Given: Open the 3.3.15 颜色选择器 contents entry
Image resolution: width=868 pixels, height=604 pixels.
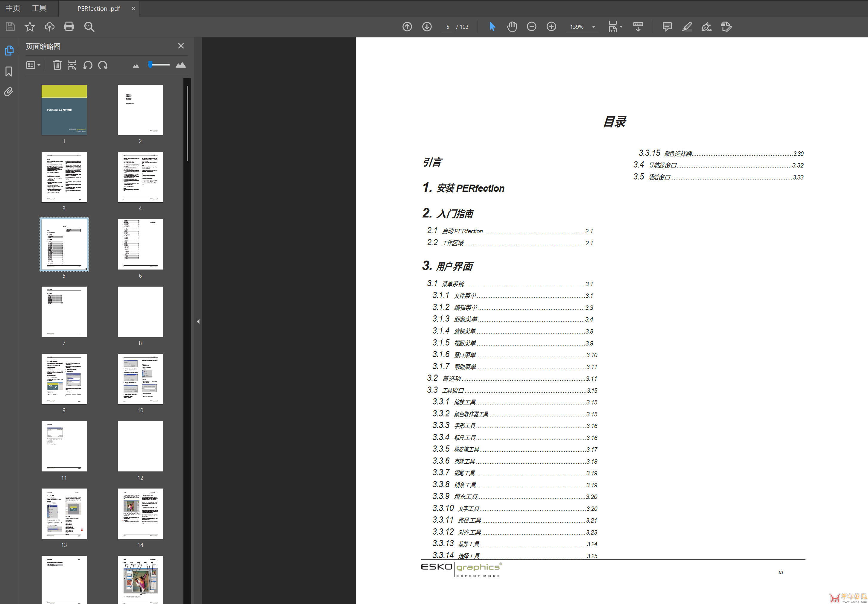Looking at the screenshot, I should point(721,153).
